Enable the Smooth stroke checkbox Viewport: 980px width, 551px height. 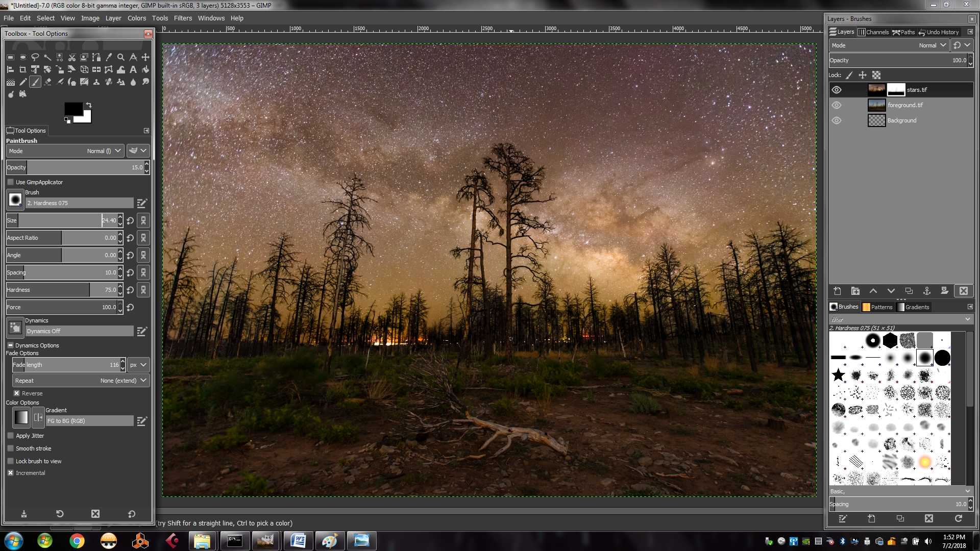tap(10, 448)
